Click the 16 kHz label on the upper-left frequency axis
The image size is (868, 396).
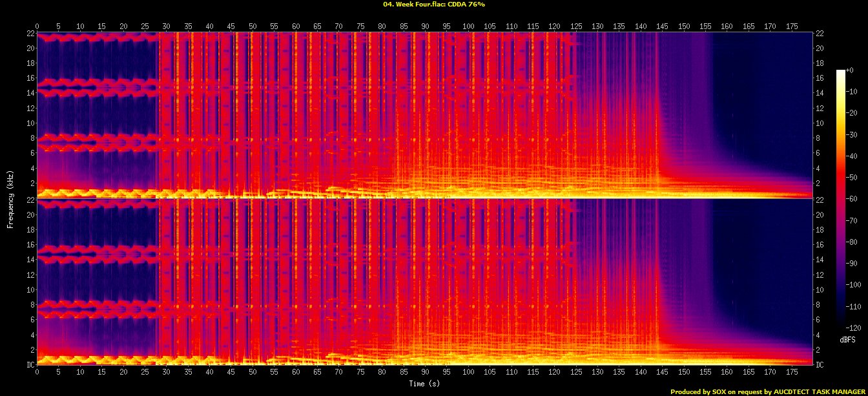coord(30,78)
